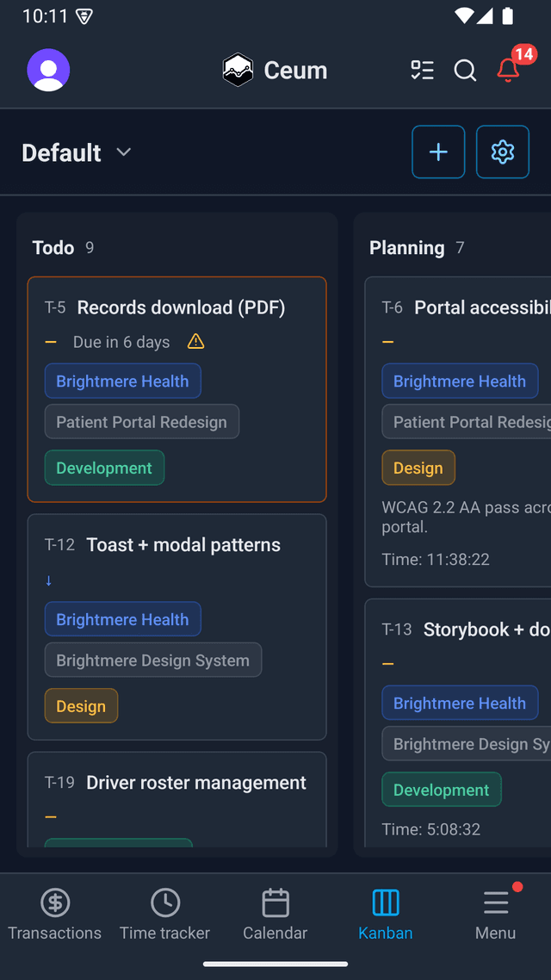Tap Design tag on Portal accessibility card
Screen dimensions: 551x980
(x=418, y=468)
